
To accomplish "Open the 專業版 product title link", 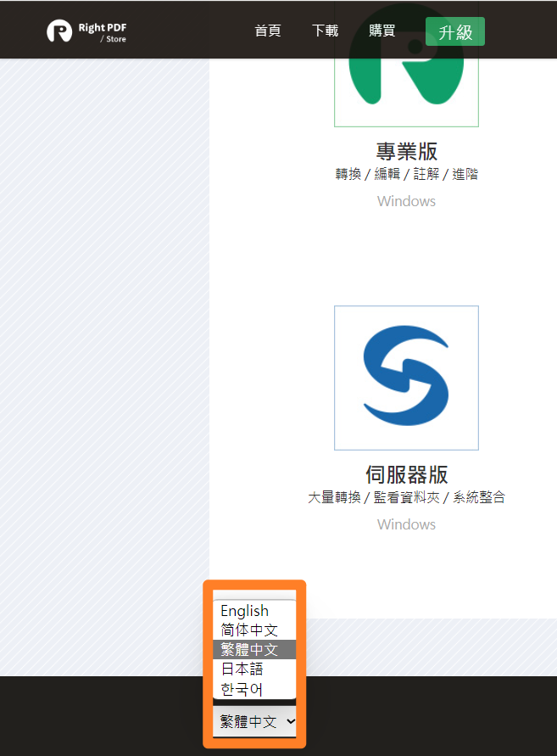I will [407, 151].
